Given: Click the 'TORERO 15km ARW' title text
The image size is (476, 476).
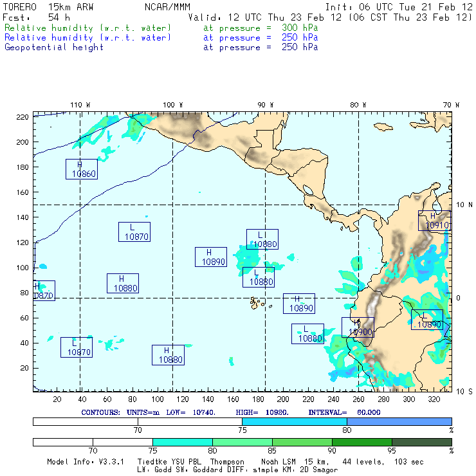Looking at the screenshot, I should 48,7.
